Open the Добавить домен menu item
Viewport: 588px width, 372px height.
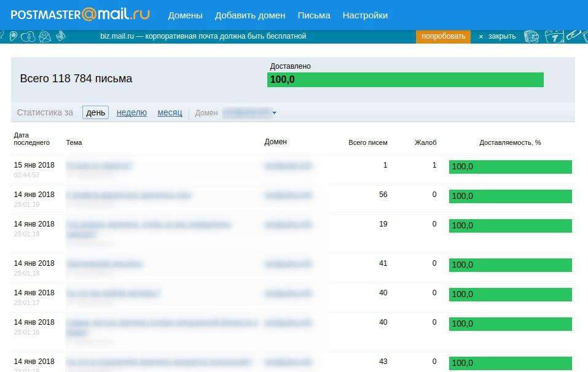pos(250,15)
